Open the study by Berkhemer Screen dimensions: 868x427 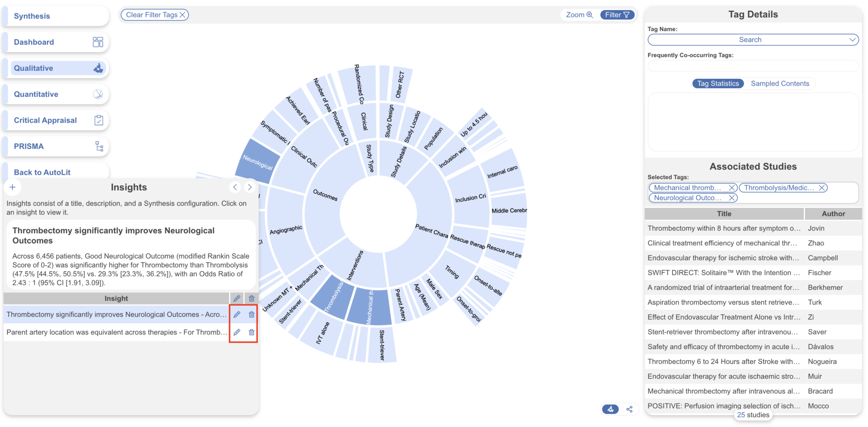753,288
